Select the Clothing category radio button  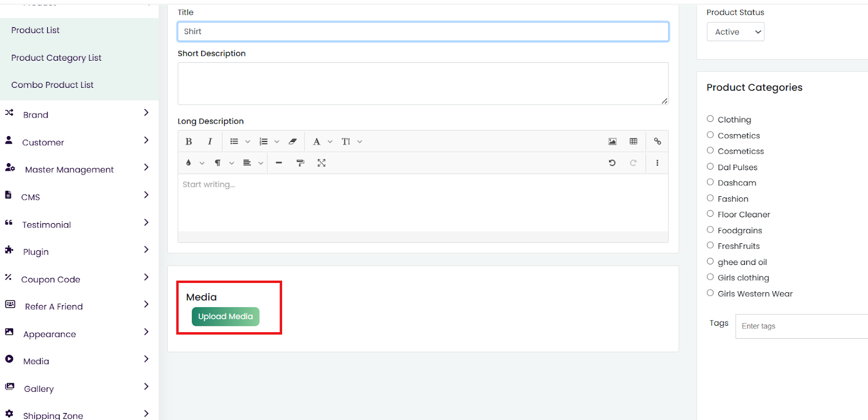coord(710,119)
